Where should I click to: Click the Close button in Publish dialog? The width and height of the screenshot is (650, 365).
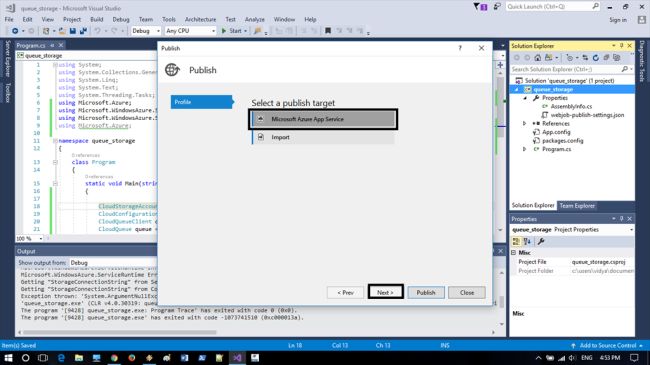coord(467,292)
